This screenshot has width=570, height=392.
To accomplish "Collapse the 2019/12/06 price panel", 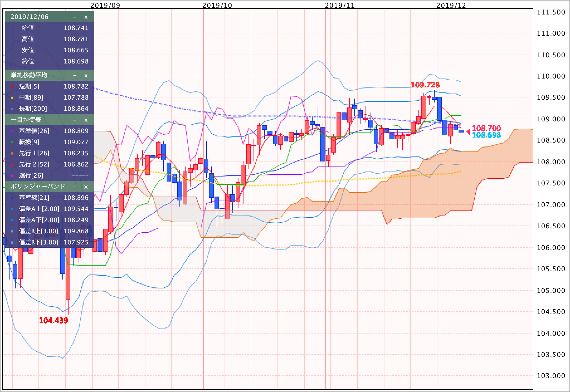I will (75, 17).
